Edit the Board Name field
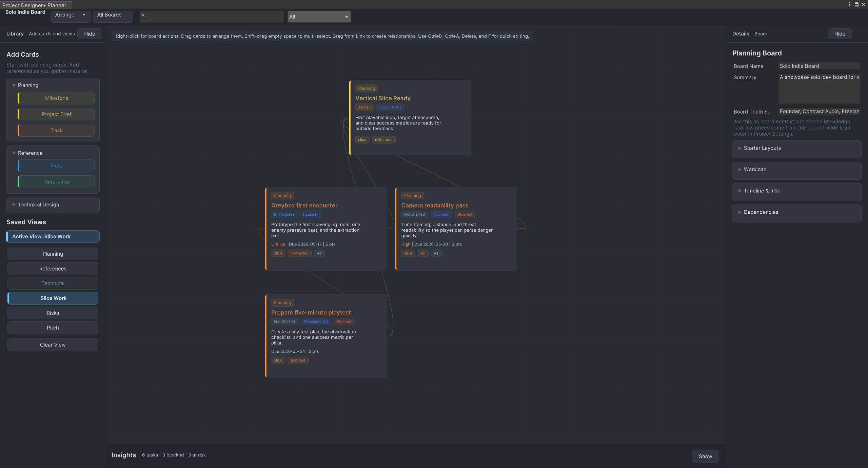The image size is (868, 468). (819, 66)
